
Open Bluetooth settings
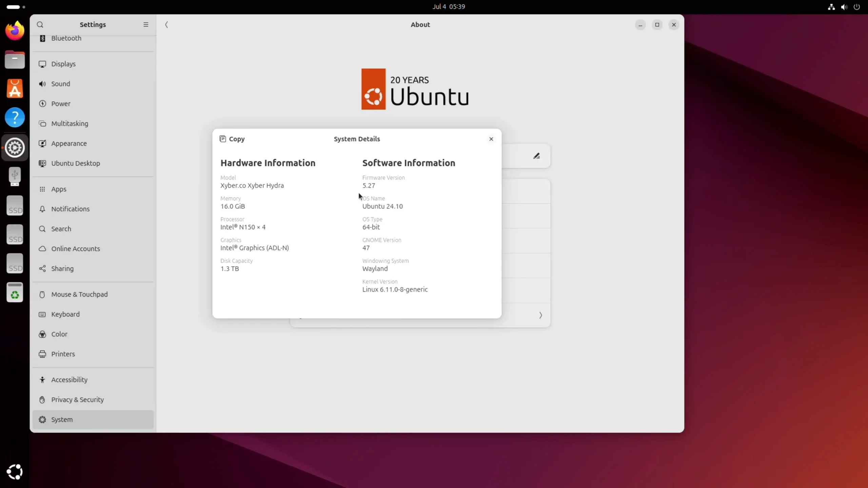pyautogui.click(x=93, y=38)
